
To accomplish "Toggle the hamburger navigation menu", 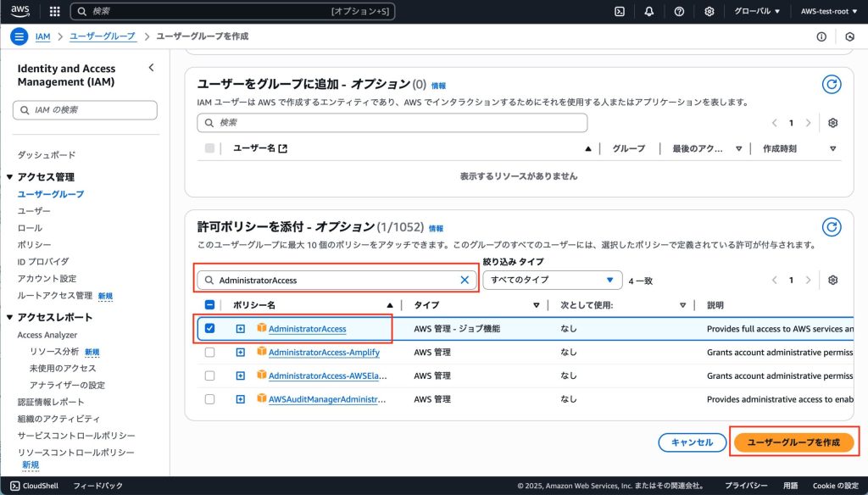I will 19,36.
